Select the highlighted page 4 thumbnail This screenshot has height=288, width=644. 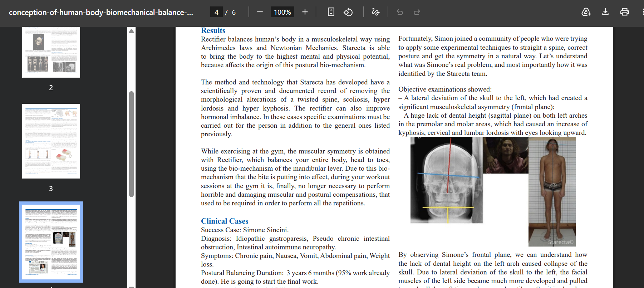coord(51,242)
